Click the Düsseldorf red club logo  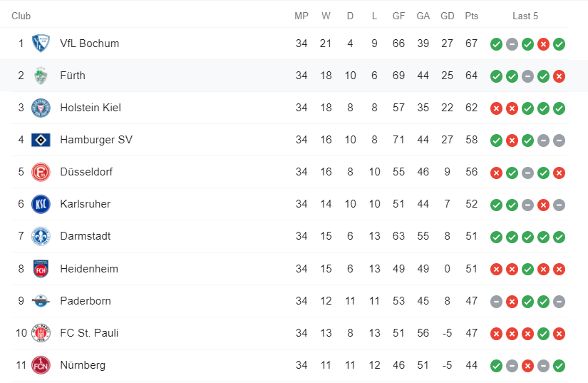[41, 172]
